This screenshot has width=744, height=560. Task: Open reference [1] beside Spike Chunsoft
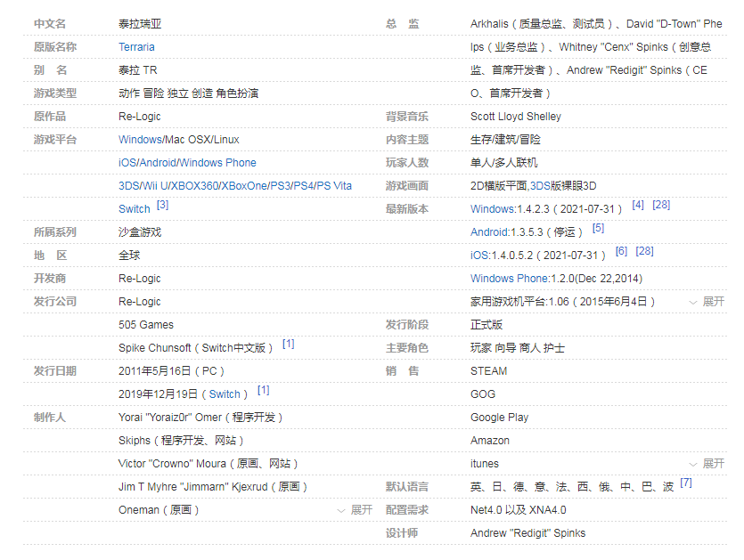click(x=288, y=344)
